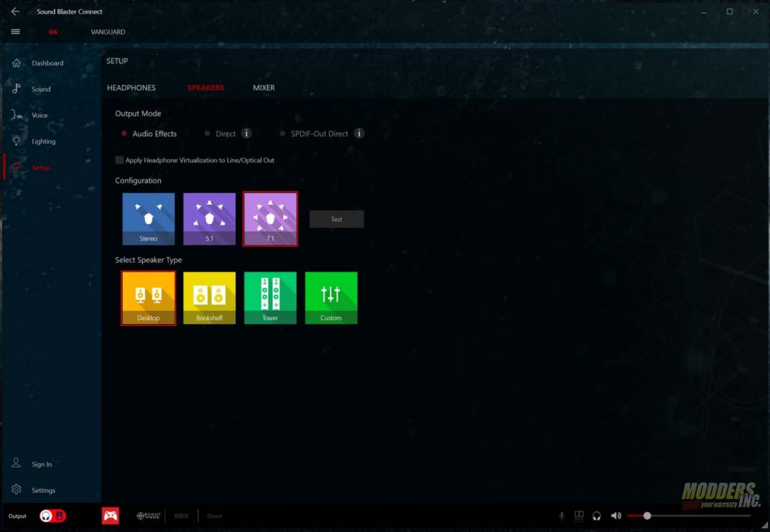Screen dimensions: 770x532
Task: Open the Dashboard page from sidebar
Action: point(47,63)
